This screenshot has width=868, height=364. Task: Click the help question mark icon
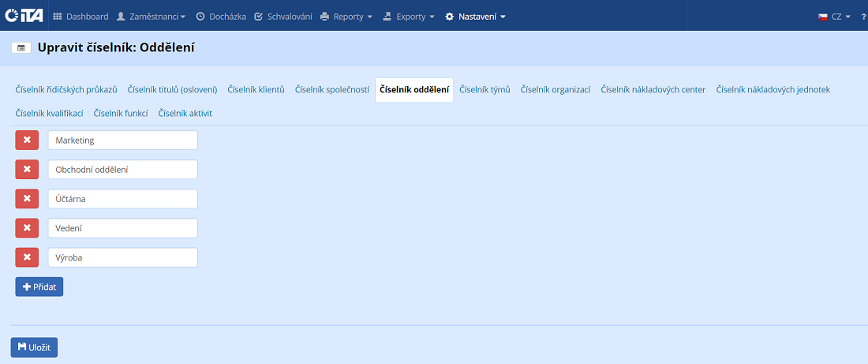863,17
